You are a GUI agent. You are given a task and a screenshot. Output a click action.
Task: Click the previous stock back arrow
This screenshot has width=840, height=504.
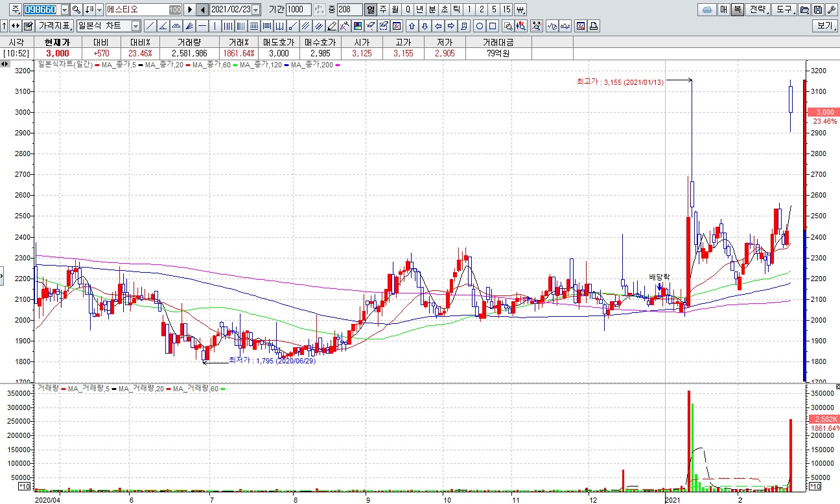tap(202, 10)
